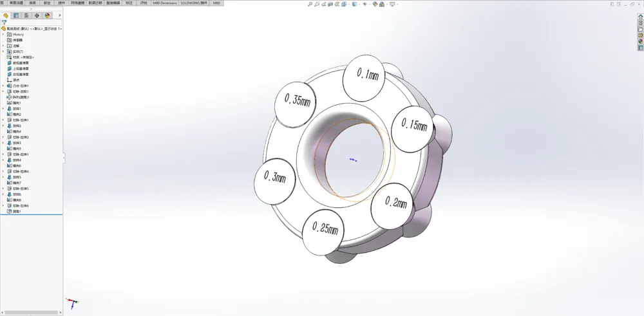Open Design Library in task pane
The image size is (644, 316).
[x=640, y=23]
